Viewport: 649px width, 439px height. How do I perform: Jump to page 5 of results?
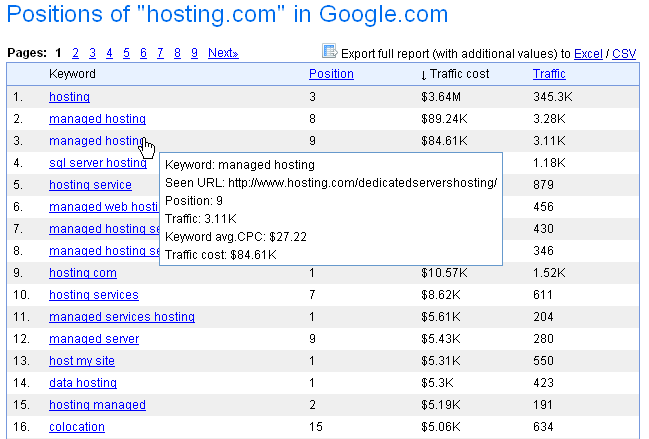pyautogui.click(x=127, y=53)
